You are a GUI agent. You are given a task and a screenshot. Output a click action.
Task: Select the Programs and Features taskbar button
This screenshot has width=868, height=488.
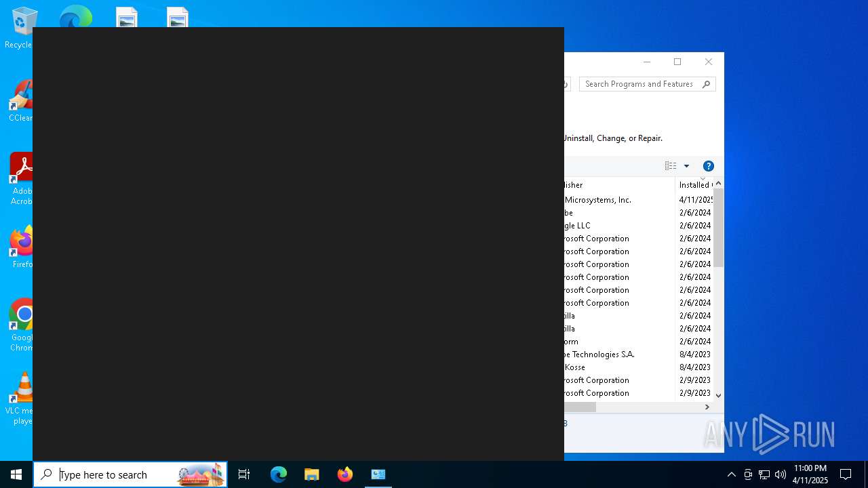point(378,474)
